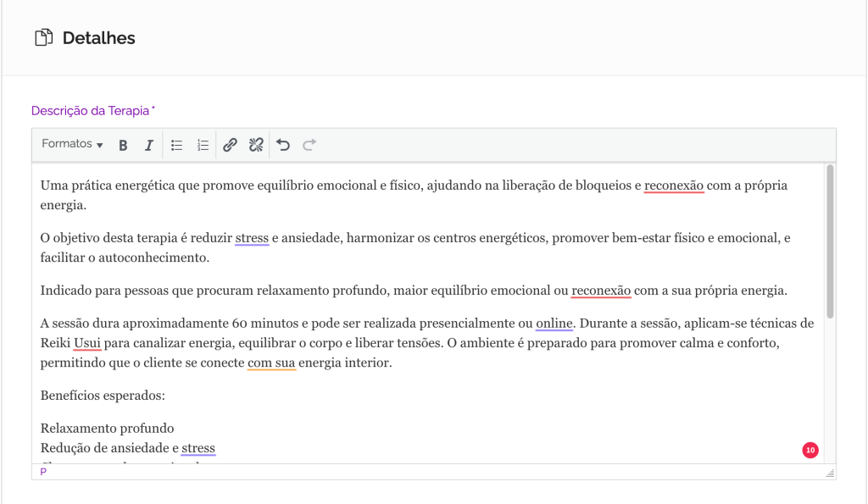This screenshot has width=868, height=504.
Task: Open the red badge showing 10 issues
Action: (x=810, y=450)
